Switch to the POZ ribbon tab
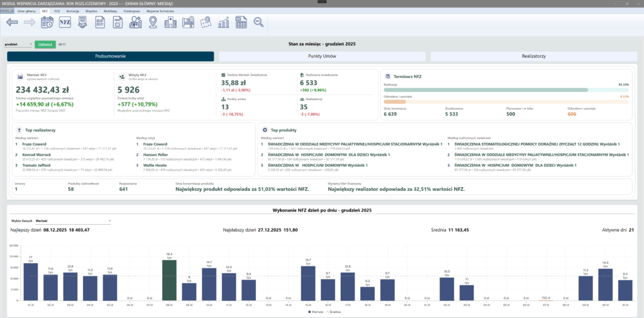Image resolution: width=644 pixels, height=318 pixels. tap(57, 11)
